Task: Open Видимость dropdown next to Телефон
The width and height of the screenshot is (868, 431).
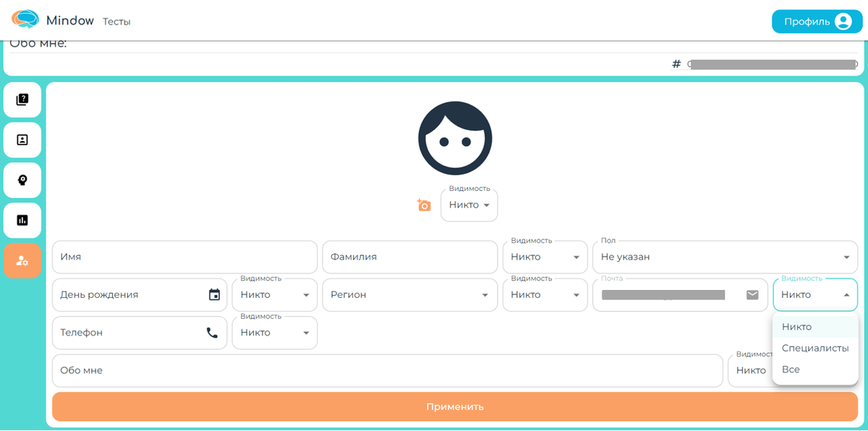Action: 275,333
